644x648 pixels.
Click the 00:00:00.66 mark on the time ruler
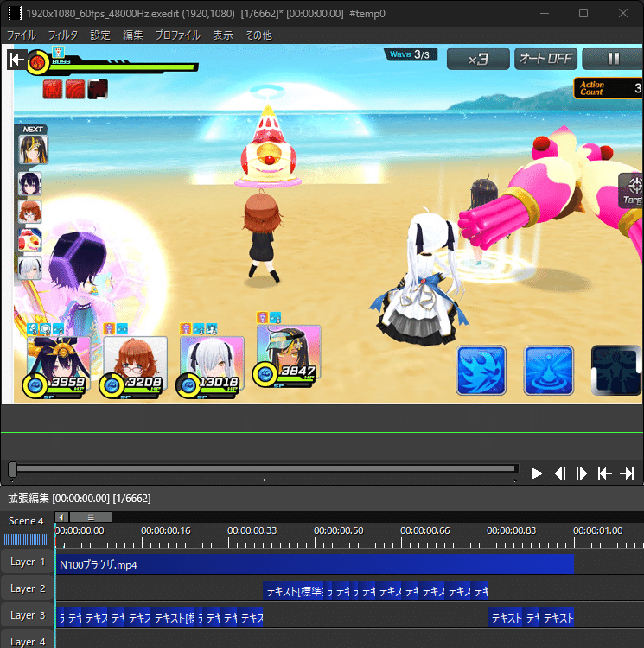[424, 530]
